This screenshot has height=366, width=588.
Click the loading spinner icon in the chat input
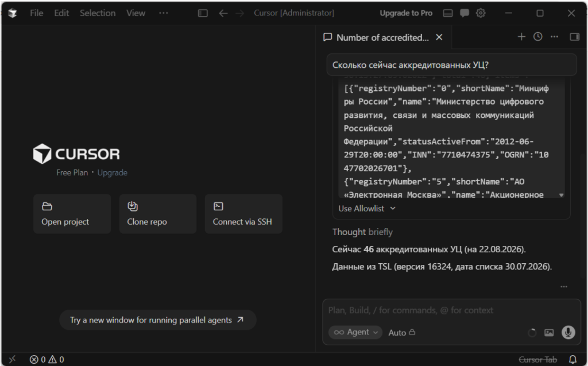(532, 333)
